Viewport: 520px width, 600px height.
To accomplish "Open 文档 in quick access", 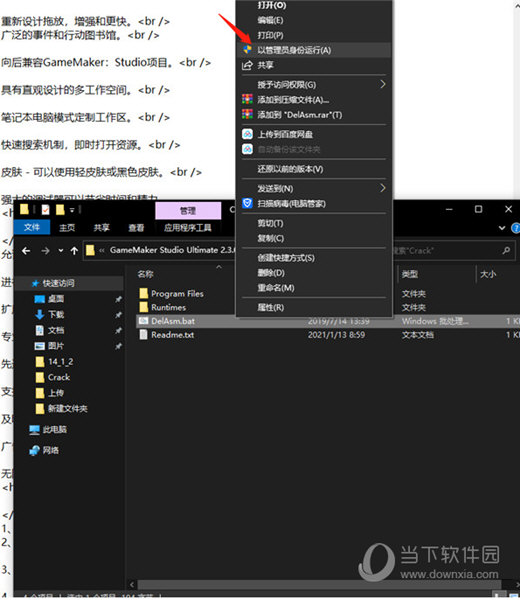I will coord(56,330).
